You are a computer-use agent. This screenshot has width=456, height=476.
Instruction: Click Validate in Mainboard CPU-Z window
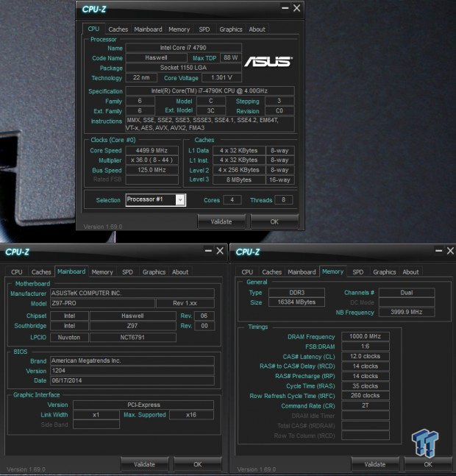144,464
